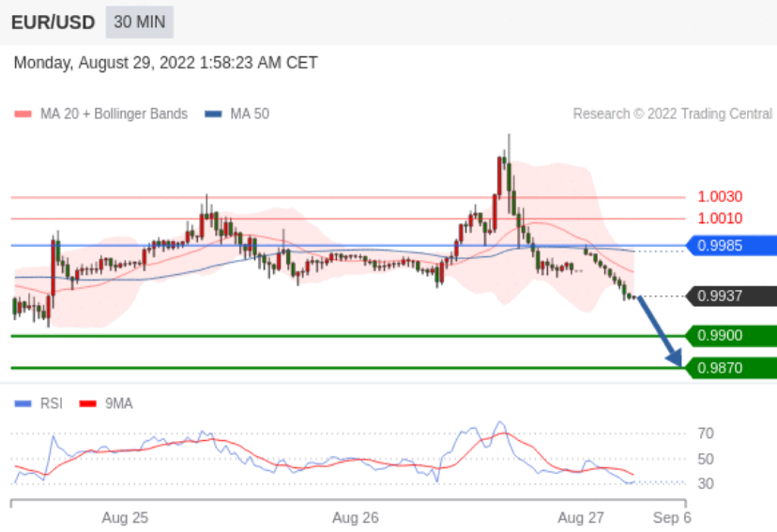This screenshot has height=532, width=777.
Task: Click the blue MA 50 legend swatch
Action: (213, 114)
